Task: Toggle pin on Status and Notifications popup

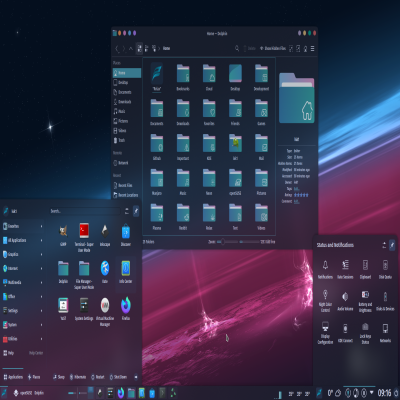Action: [392, 245]
